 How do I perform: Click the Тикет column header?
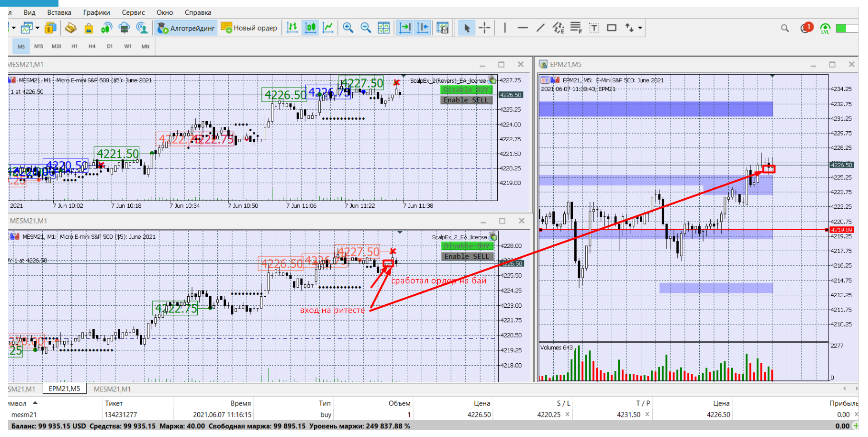tap(114, 403)
